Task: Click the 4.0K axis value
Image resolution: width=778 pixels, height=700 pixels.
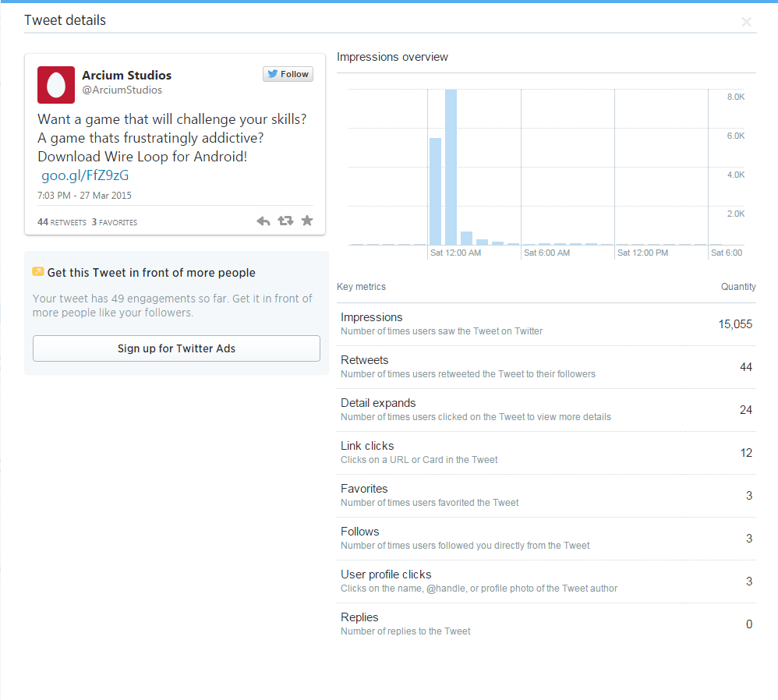Action: click(x=736, y=175)
